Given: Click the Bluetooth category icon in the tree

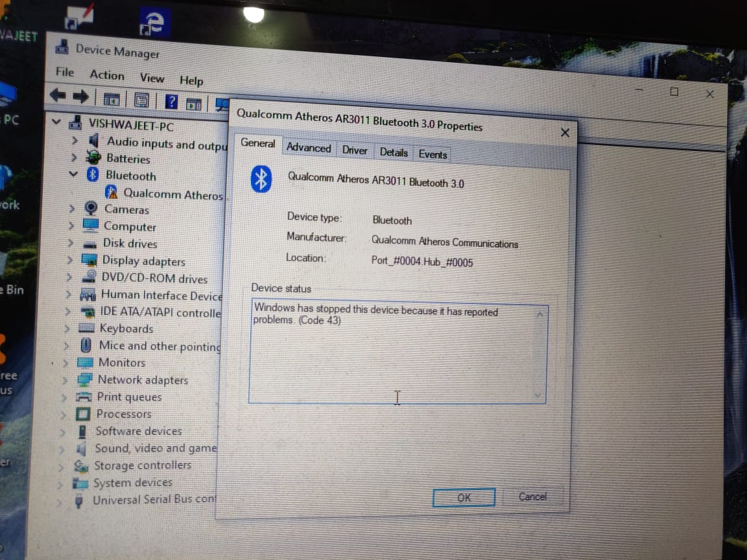Looking at the screenshot, I should [x=93, y=174].
